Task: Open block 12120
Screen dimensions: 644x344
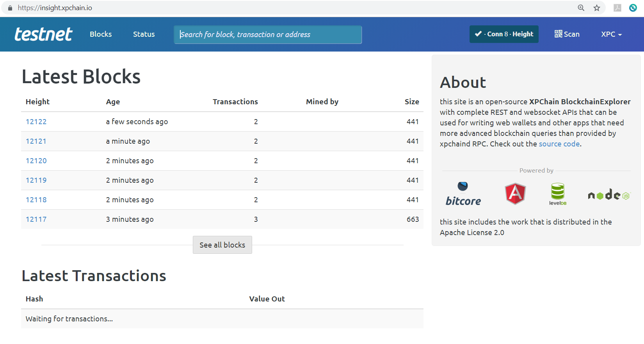Action: 36,161
